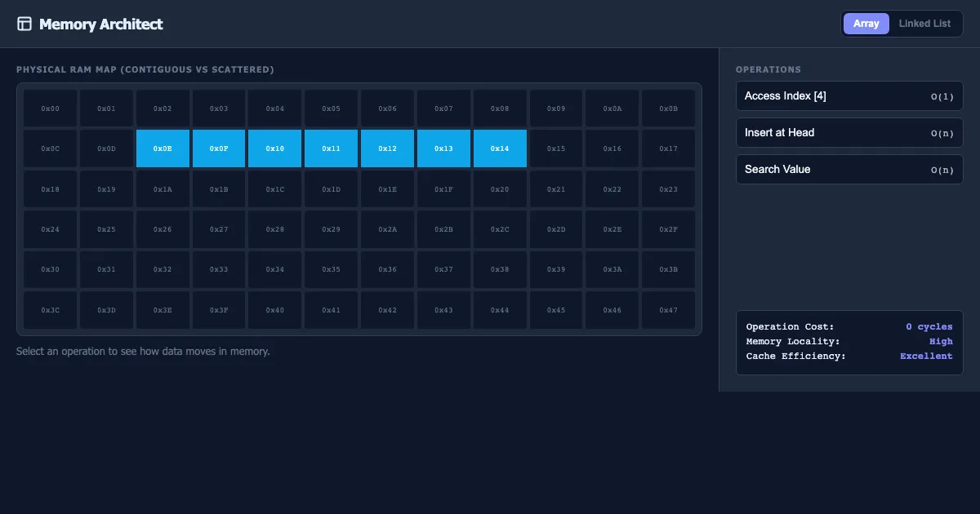Click memory cell 0x45
Screen dimensions: 980x514
pos(556,310)
